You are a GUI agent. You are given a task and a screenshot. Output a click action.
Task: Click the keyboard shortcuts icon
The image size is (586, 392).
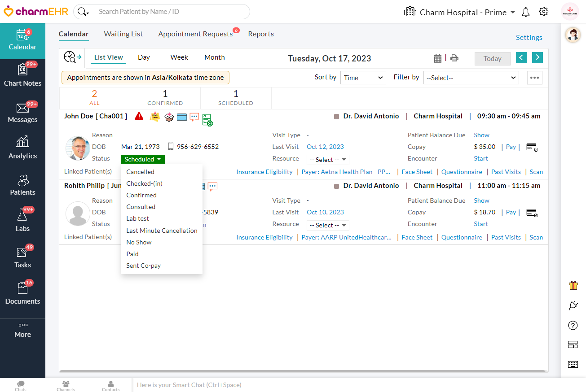click(573, 364)
